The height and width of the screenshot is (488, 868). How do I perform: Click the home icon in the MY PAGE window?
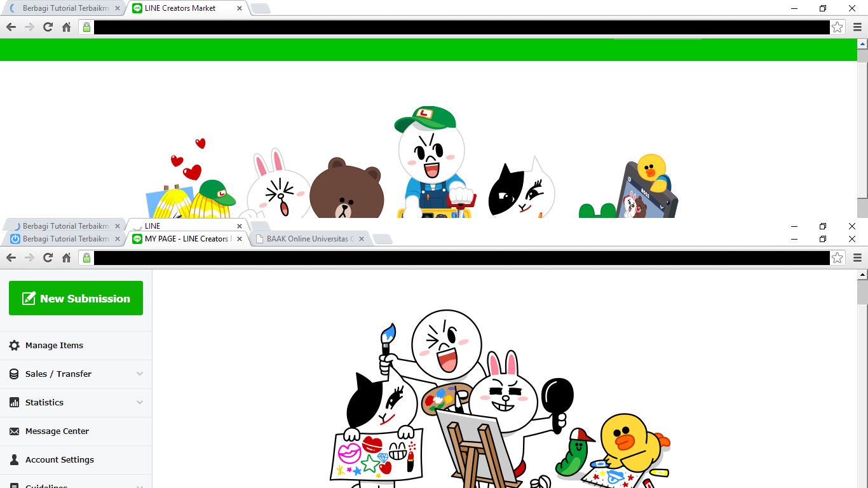(x=66, y=257)
